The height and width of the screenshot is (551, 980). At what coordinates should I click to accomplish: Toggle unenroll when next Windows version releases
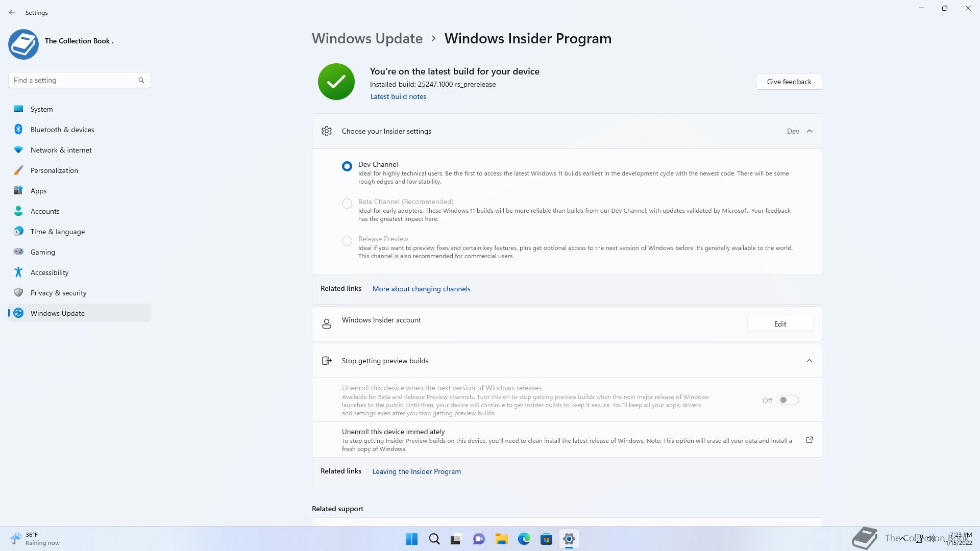tap(789, 400)
